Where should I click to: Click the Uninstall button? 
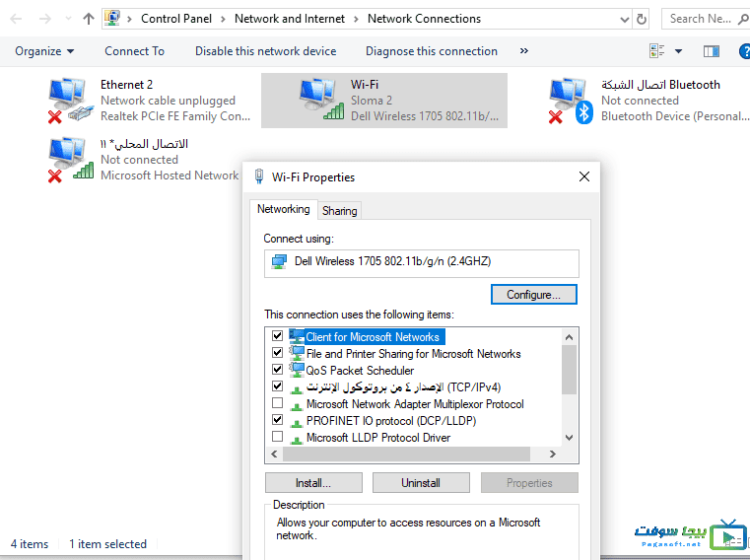point(421,483)
